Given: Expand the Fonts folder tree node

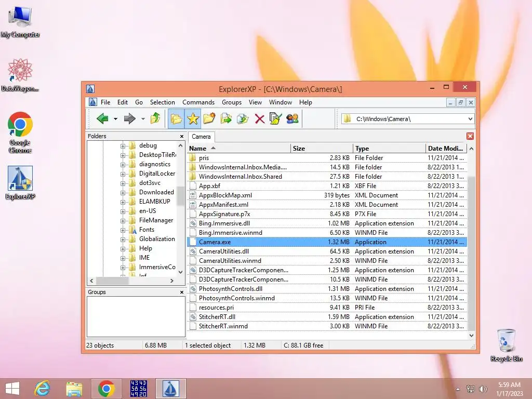Looking at the screenshot, I should click(x=123, y=230).
